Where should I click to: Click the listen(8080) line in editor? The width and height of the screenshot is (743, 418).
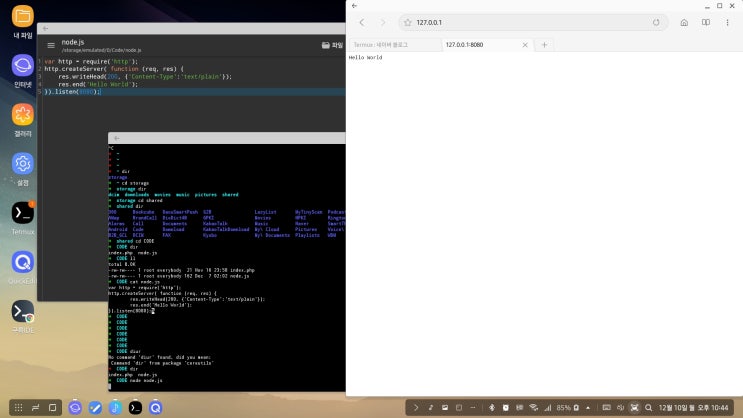tap(73, 91)
